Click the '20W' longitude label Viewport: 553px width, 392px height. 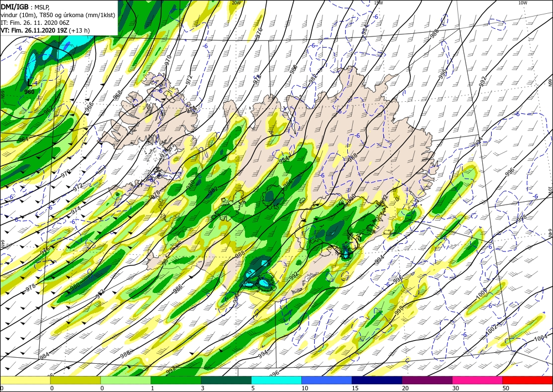pos(236,3)
